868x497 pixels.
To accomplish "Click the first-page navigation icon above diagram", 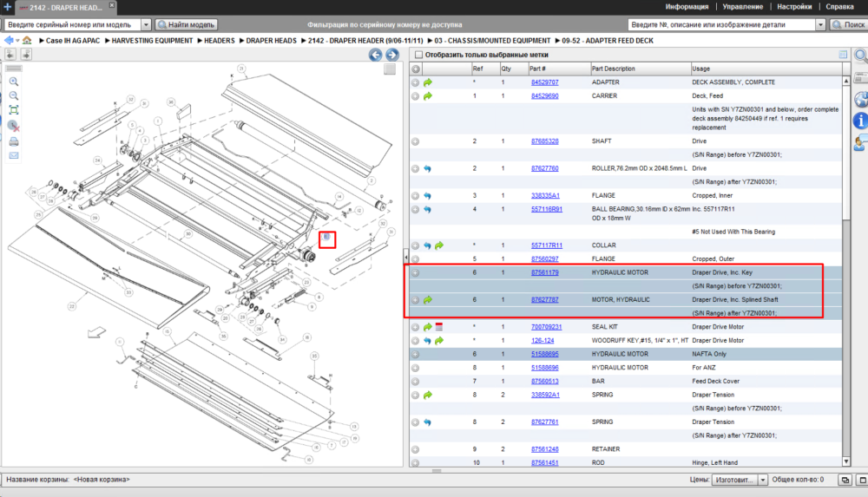I will pos(10,54).
